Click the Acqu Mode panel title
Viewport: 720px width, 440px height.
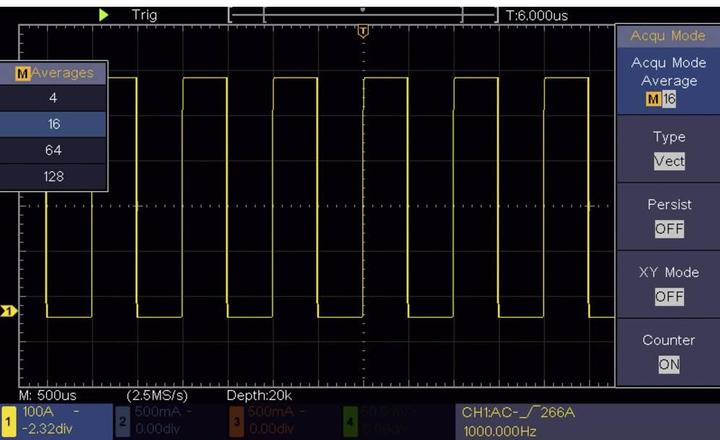point(668,36)
